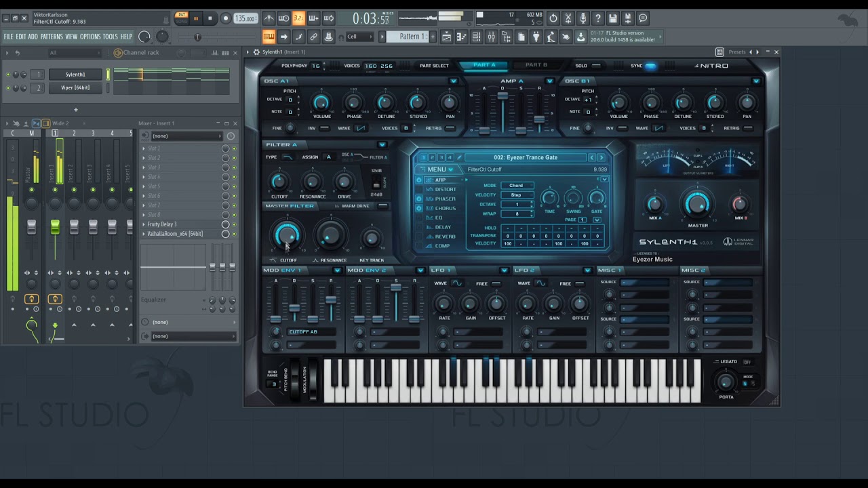
Task: Click the Filter A RESONANCE knob
Action: 311,182
